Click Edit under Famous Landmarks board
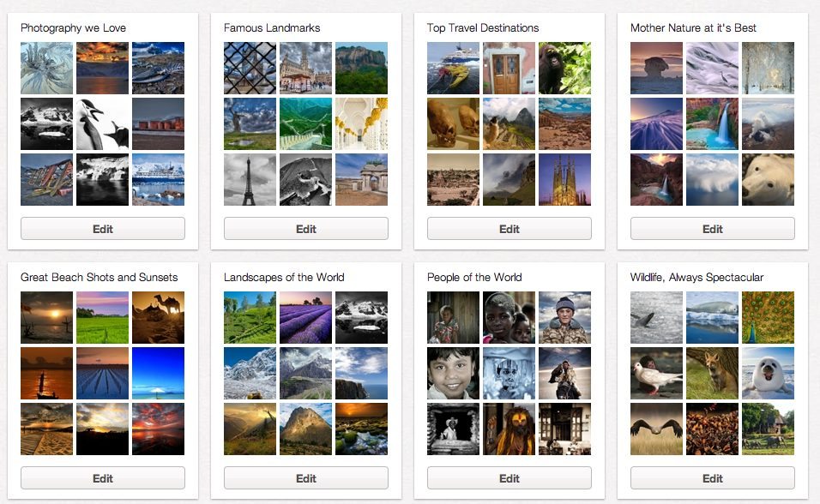This screenshot has height=504, width=820. pos(306,229)
